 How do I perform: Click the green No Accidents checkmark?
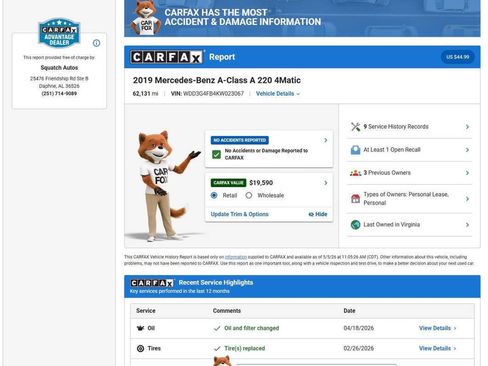[216, 154]
